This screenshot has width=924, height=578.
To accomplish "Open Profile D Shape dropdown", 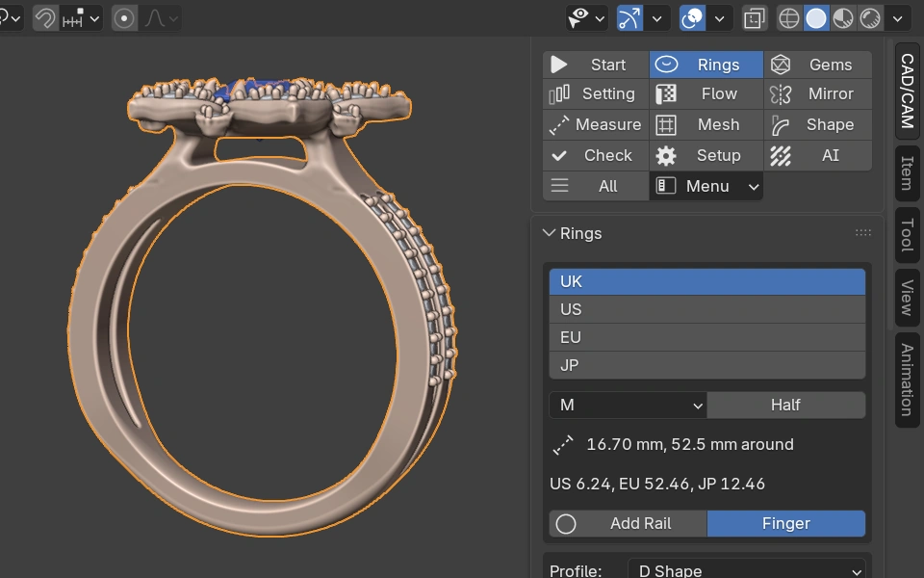I will click(747, 569).
